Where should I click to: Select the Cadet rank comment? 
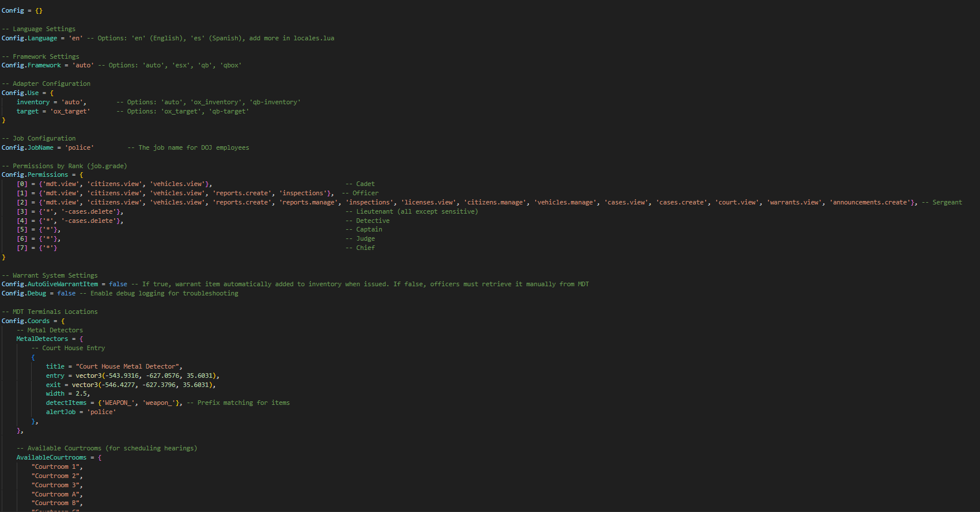tap(360, 184)
